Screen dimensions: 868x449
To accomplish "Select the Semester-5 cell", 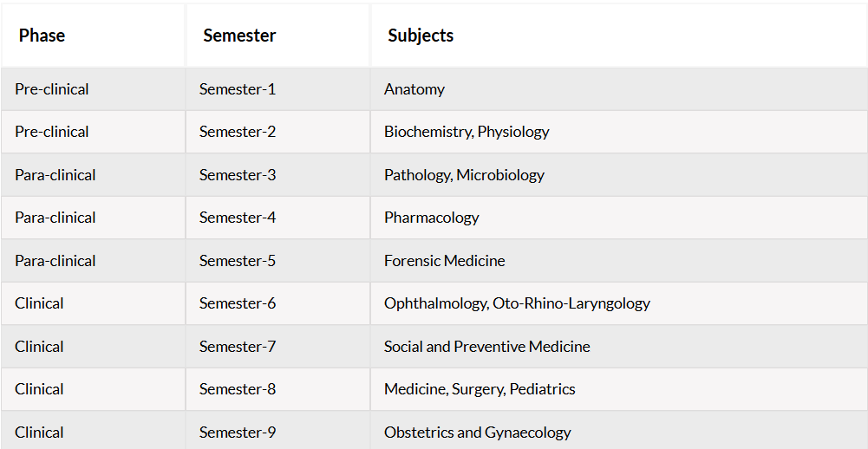I will point(277,261).
